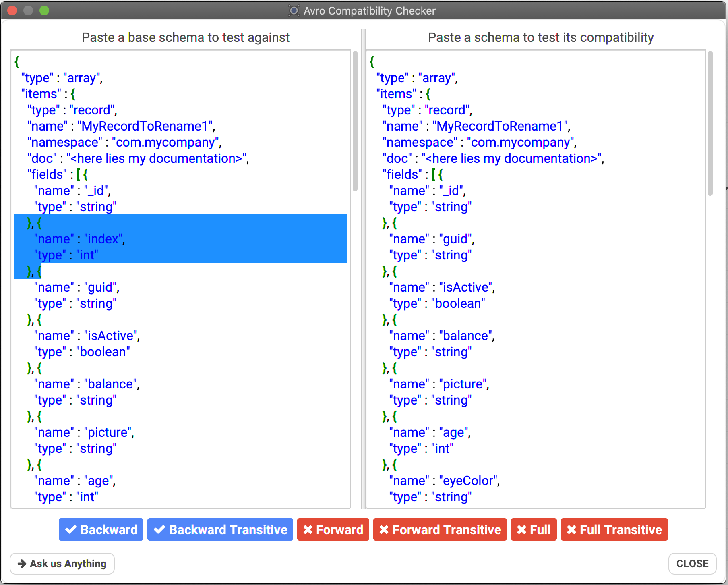
Task: Open the Ask us Anything link
Action: coord(62,563)
